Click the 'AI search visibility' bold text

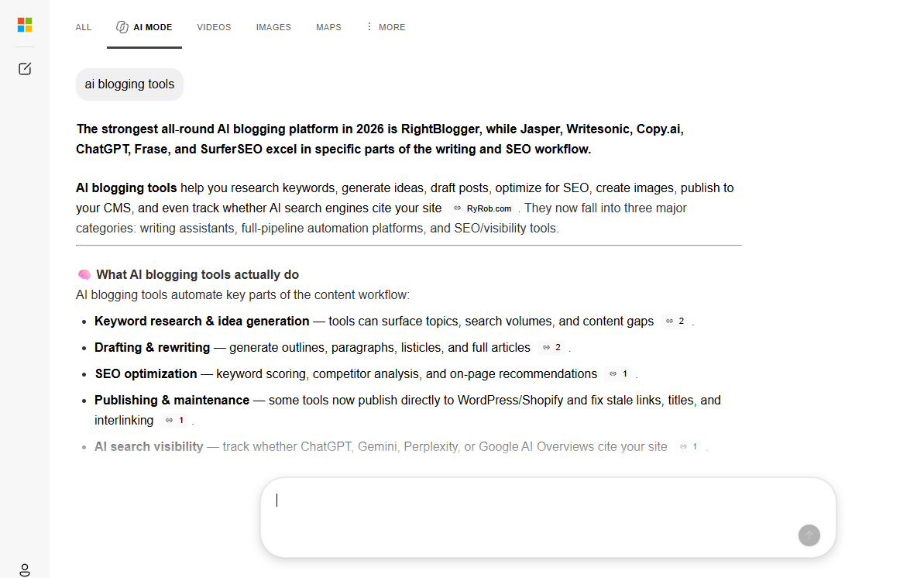coord(149,446)
